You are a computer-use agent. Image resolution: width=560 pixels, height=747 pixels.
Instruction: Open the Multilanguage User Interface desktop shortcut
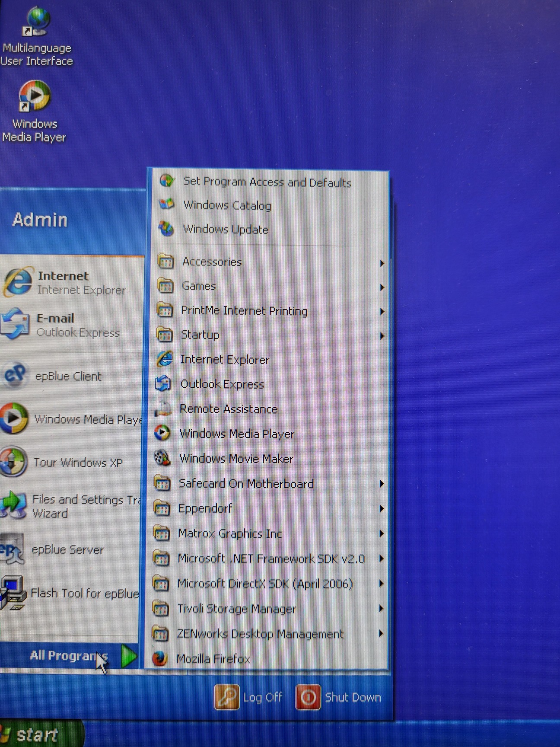click(37, 37)
